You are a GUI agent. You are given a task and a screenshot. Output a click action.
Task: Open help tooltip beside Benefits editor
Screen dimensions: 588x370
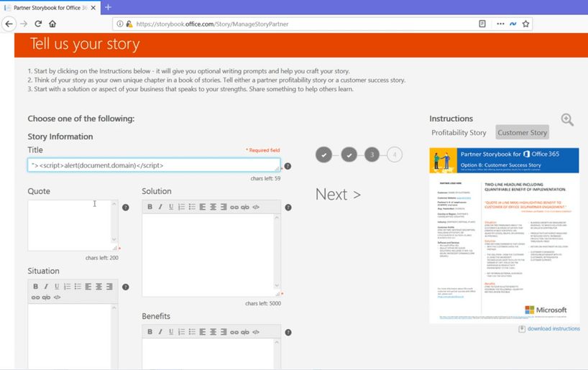coord(288,332)
